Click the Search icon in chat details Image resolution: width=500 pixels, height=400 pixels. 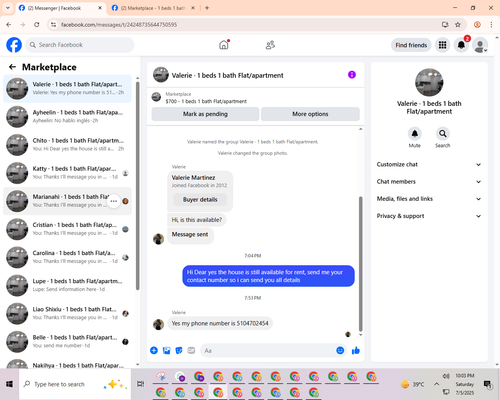point(443,134)
